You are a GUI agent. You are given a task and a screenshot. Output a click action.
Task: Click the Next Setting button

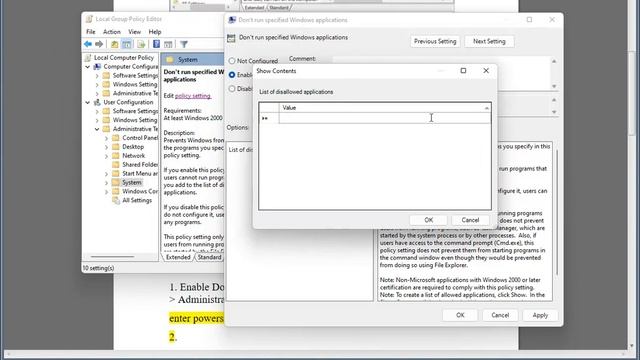click(x=489, y=41)
